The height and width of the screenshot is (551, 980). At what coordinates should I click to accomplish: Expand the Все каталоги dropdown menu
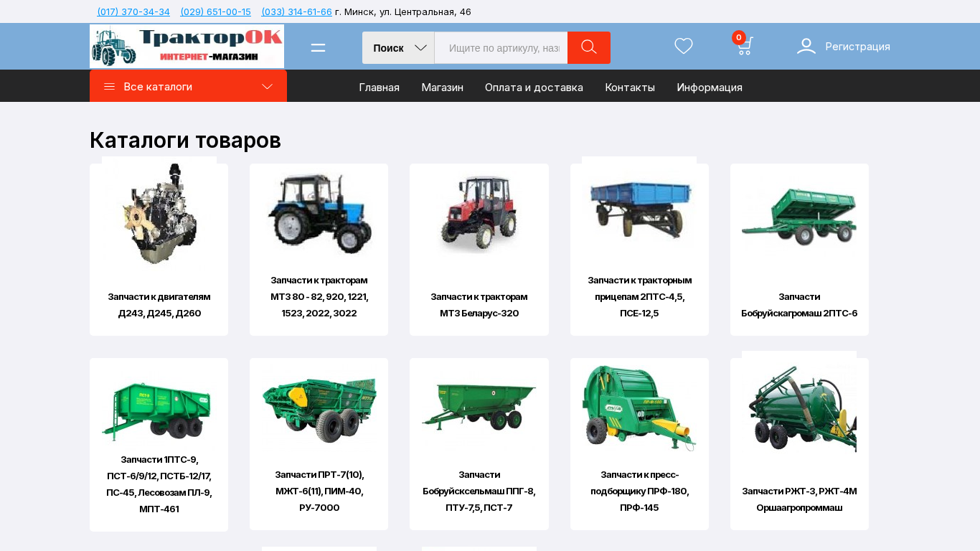tap(188, 86)
